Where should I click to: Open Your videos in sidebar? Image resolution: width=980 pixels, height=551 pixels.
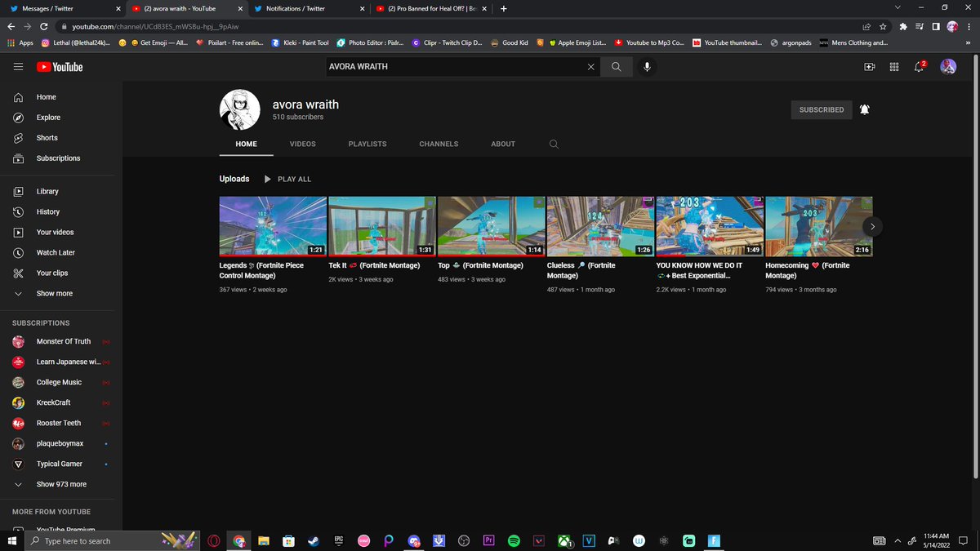pyautogui.click(x=61, y=232)
